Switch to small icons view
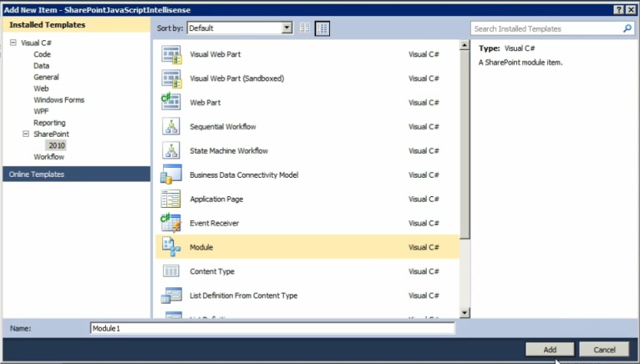 point(305,28)
